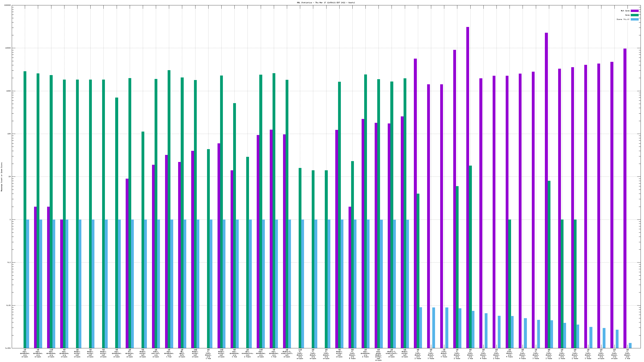Click the 0.1 y-axis tick label
Image resolution: width=644 pixels, height=362 pixels.
tap(9, 262)
